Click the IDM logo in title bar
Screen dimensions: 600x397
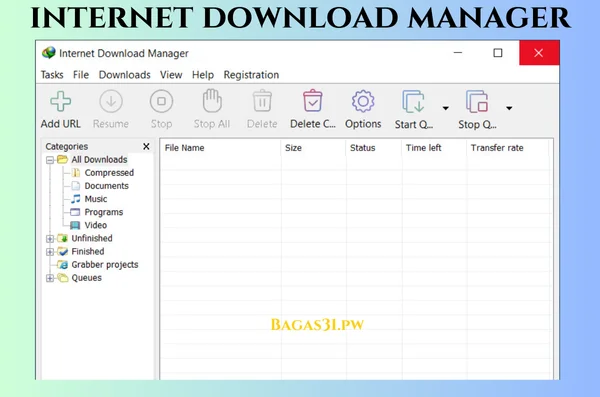(x=49, y=53)
